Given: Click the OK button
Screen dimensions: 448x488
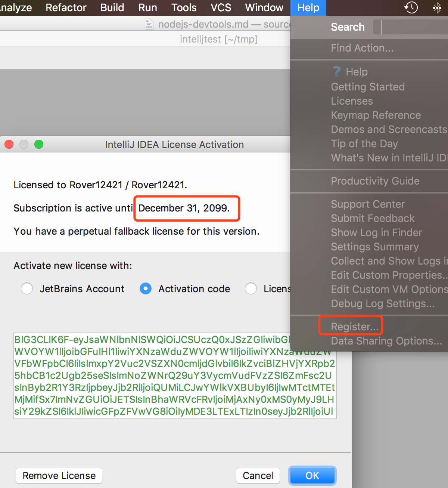Looking at the screenshot, I should click(312, 476).
